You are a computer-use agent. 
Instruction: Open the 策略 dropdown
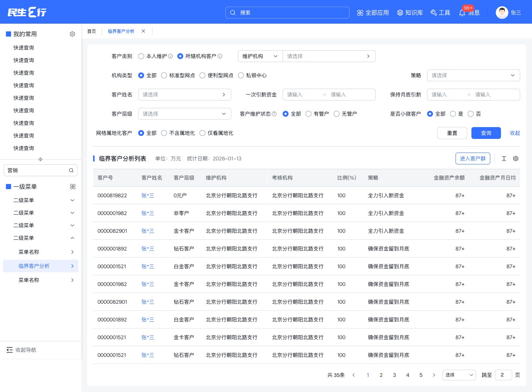(473, 75)
